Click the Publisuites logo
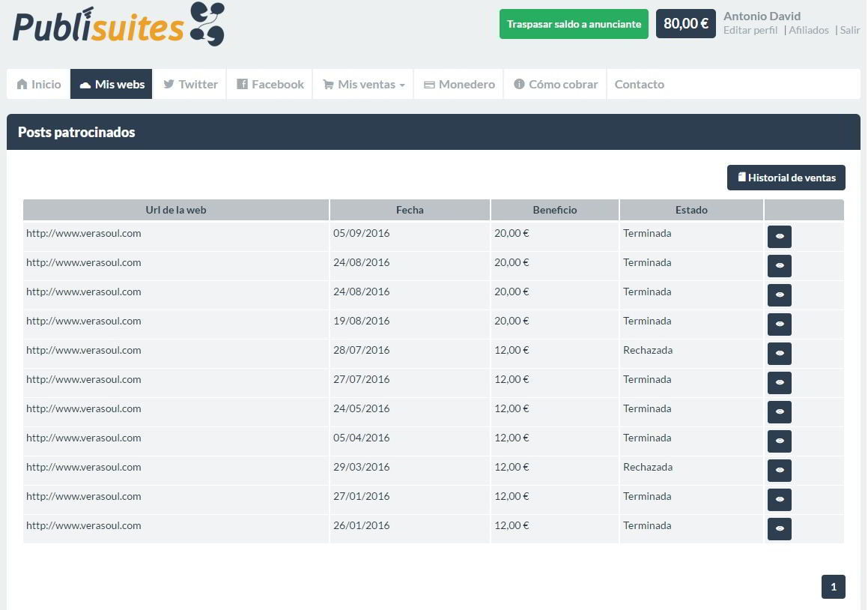This screenshot has height=610, width=868. pyautogui.click(x=118, y=25)
